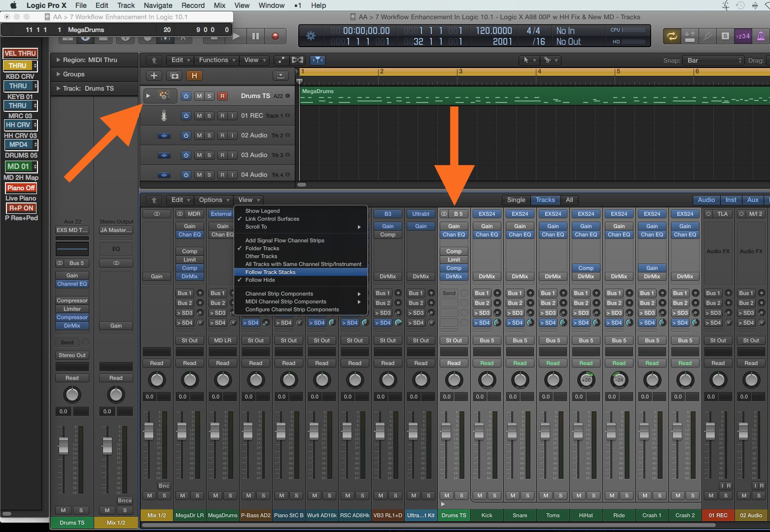Open the mixer Options menu

pos(214,200)
